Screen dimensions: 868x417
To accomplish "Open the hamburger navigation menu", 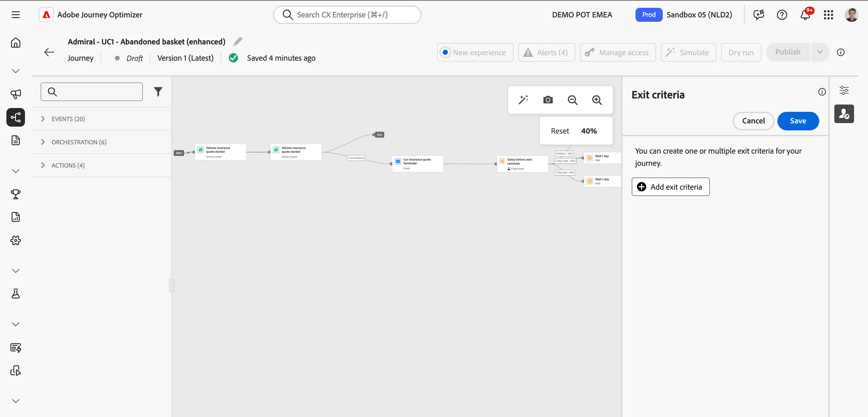I will [15, 15].
